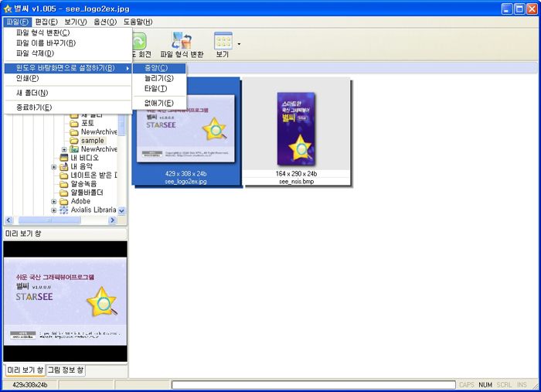The image size is (541, 392).
Task: Open the 파일(F) menu
Action: click(x=17, y=22)
